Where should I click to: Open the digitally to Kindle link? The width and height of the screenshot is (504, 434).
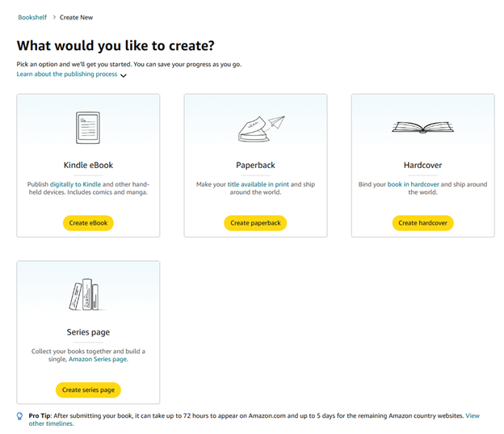pos(76,184)
